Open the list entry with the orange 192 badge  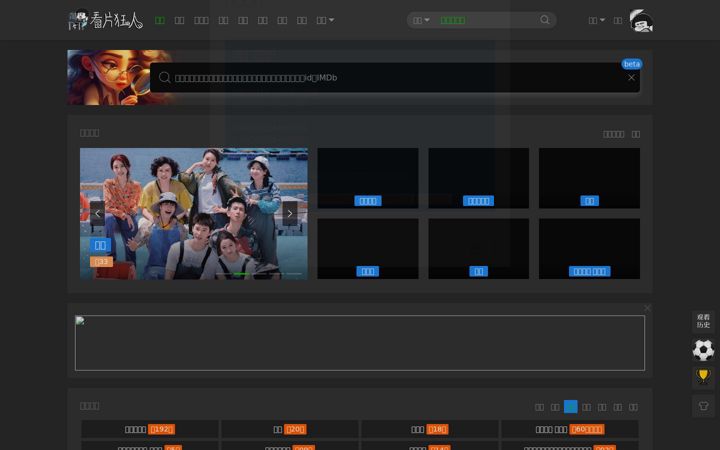[x=150, y=429]
